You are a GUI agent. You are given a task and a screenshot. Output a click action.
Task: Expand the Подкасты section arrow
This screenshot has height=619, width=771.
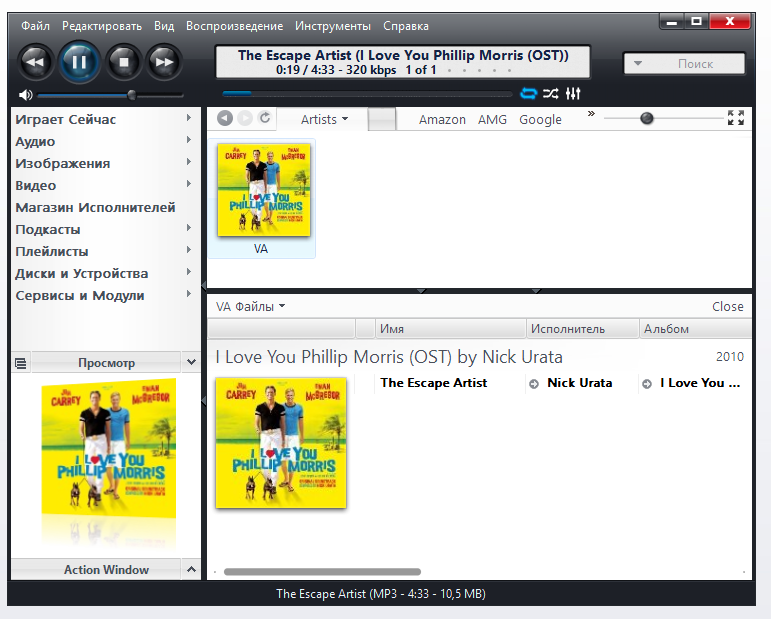pyautogui.click(x=189, y=228)
